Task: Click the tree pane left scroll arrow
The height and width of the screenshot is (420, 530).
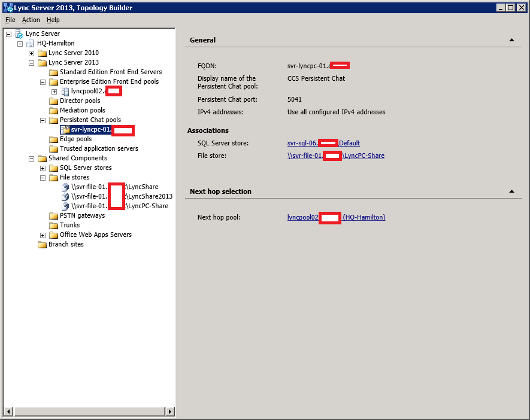Action: click(x=8, y=411)
